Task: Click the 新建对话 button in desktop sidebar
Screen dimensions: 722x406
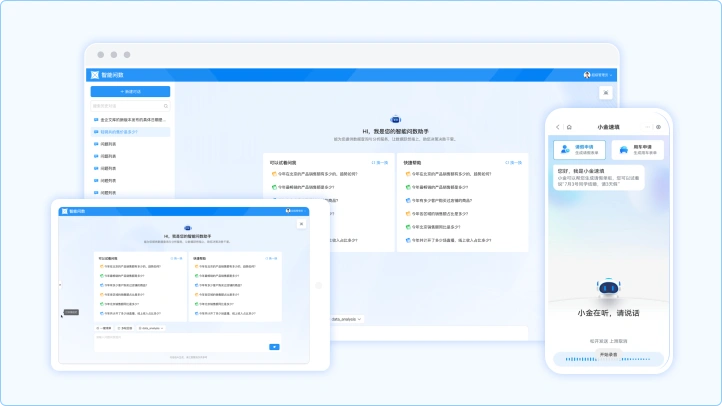Action: (130, 91)
